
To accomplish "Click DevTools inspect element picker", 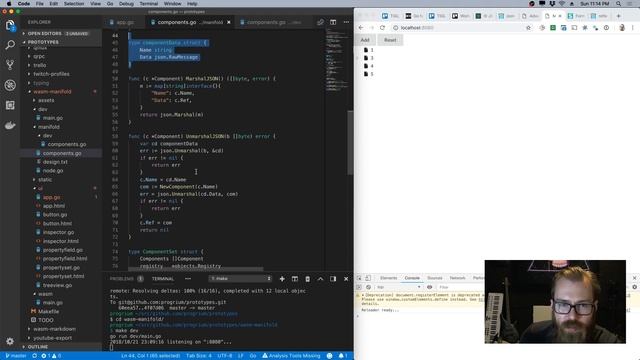I will click(x=359, y=278).
